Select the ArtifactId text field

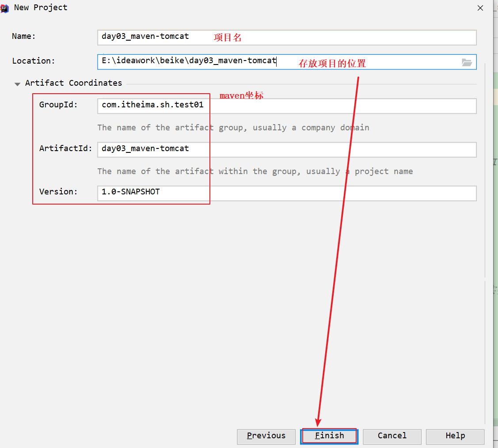336,150
